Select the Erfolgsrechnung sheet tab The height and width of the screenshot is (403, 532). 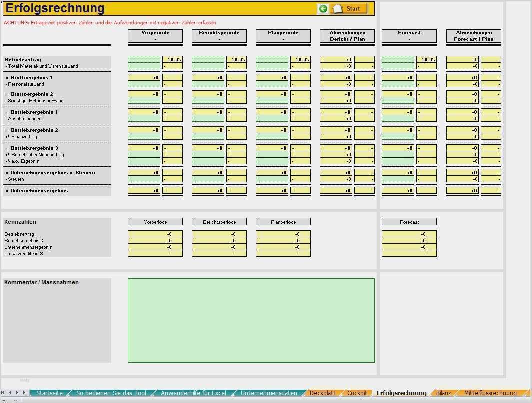point(401,393)
